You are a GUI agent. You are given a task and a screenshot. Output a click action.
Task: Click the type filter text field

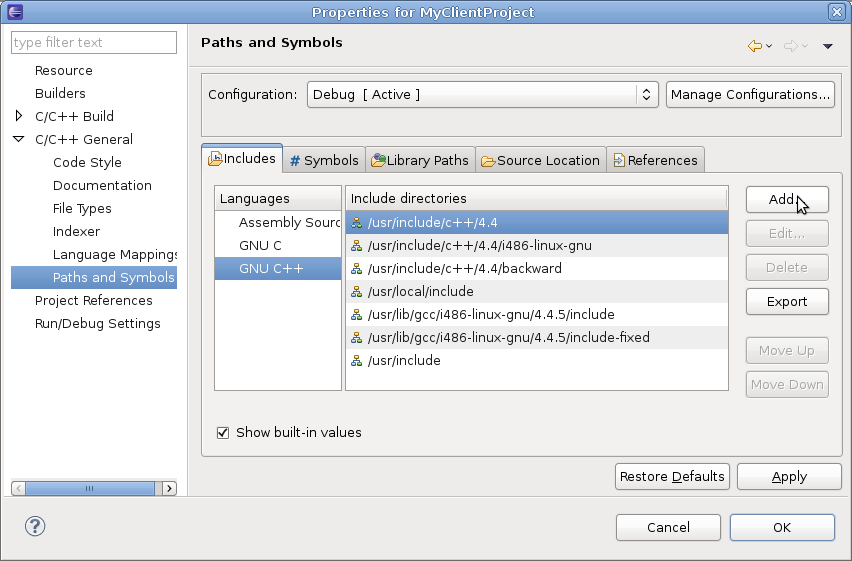[x=93, y=42]
